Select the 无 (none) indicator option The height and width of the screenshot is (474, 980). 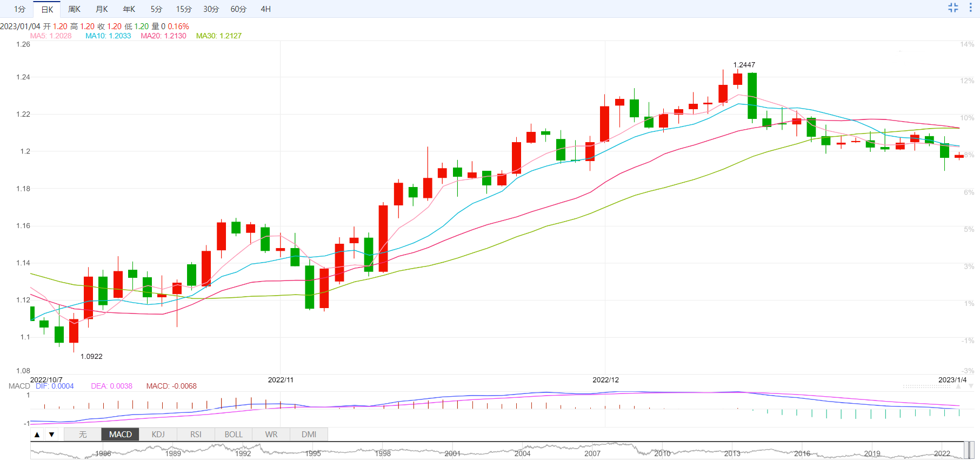[x=83, y=435]
